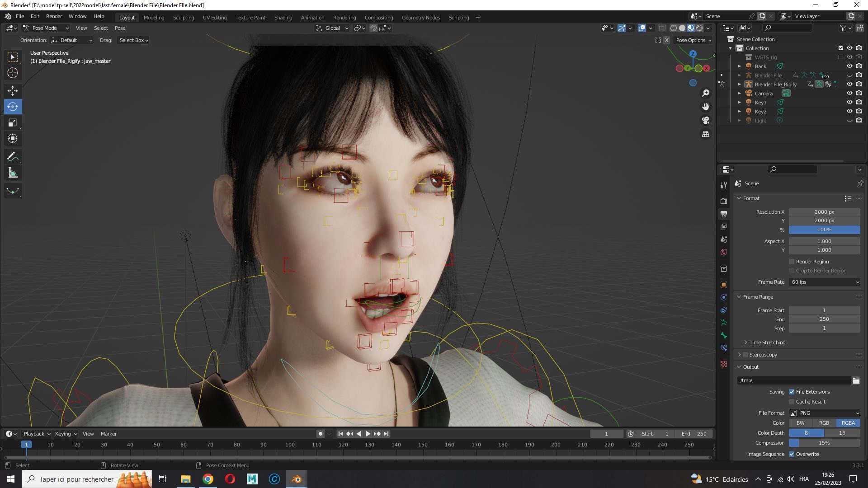Click the play animation button
This screenshot has height=488, width=868.
pyautogui.click(x=368, y=434)
